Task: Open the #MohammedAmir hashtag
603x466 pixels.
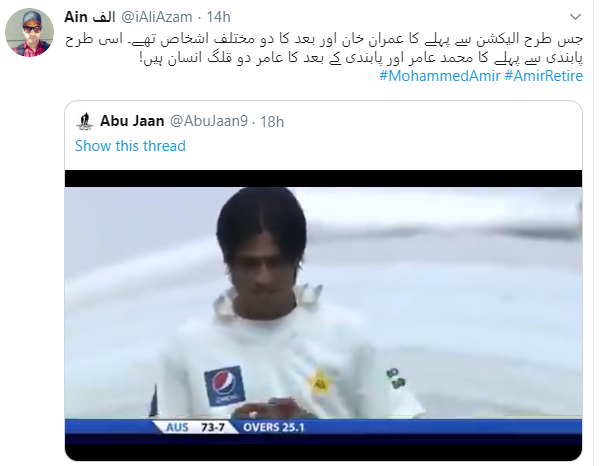Action: coord(440,76)
